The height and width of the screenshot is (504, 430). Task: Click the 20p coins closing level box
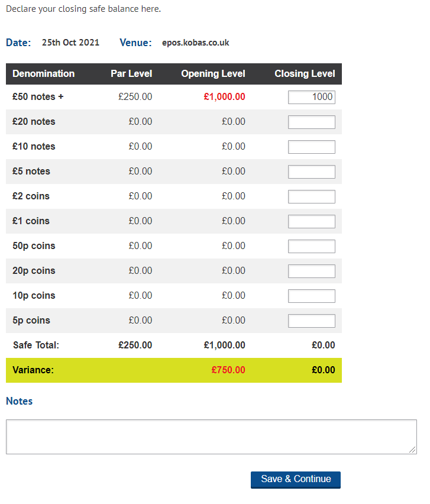pyautogui.click(x=311, y=271)
